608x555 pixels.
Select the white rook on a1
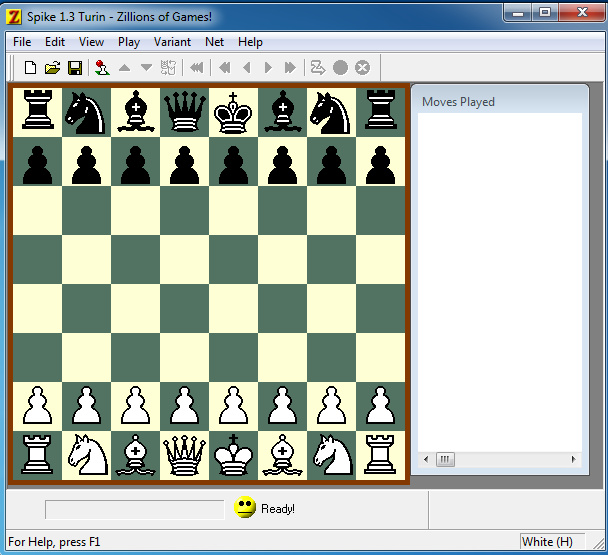pos(37,455)
